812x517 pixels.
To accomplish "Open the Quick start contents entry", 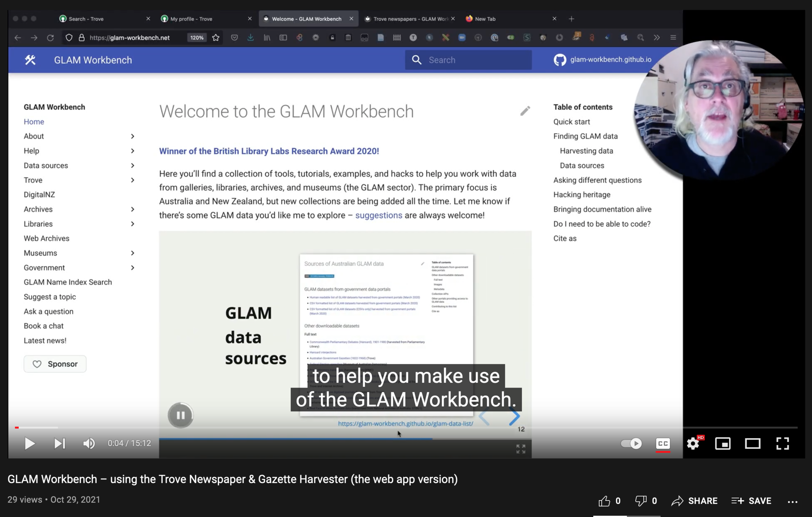I will pos(571,122).
